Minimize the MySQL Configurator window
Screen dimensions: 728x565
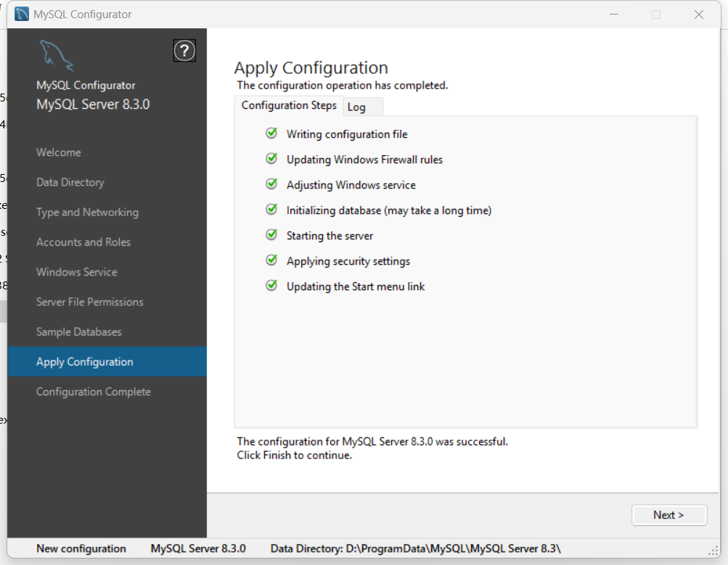(614, 15)
